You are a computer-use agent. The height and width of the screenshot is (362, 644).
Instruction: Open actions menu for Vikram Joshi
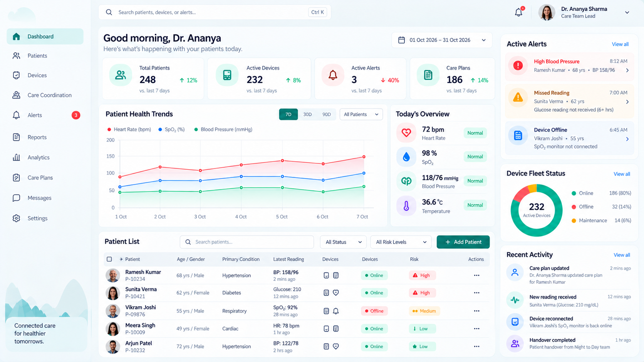pyautogui.click(x=476, y=311)
